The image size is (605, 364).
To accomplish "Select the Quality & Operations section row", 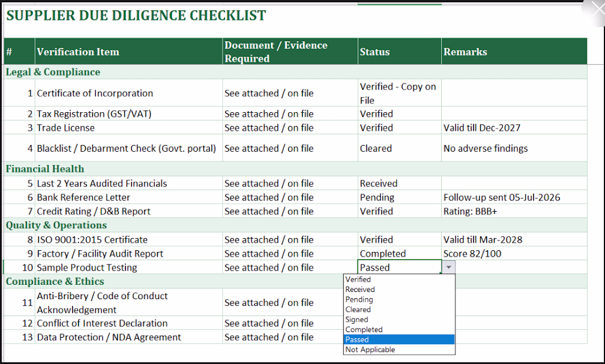I will (295, 225).
